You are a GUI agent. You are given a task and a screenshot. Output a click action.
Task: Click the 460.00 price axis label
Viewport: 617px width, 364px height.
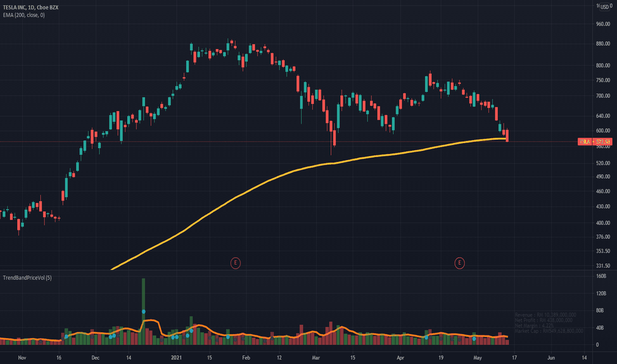click(602, 191)
